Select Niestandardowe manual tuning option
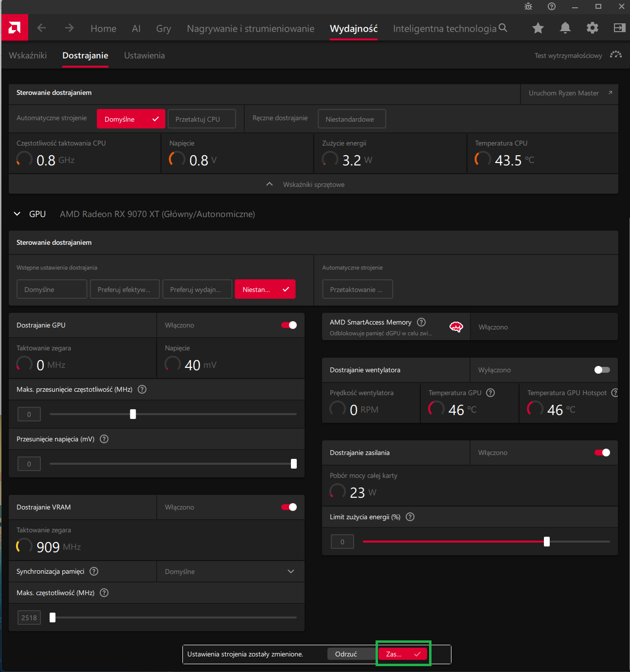The width and height of the screenshot is (630, 672). point(352,119)
